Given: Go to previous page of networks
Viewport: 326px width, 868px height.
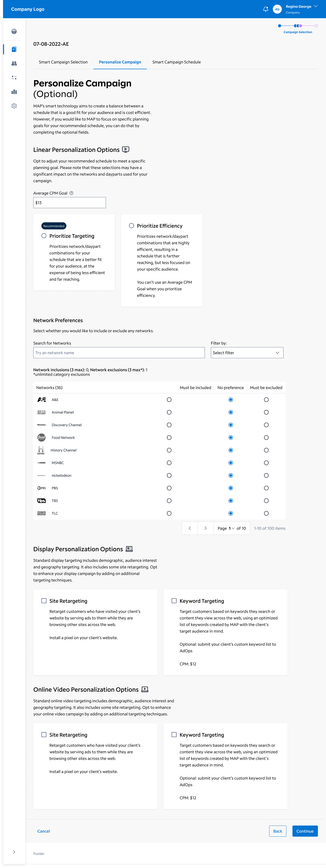Looking at the screenshot, I should [190, 528].
